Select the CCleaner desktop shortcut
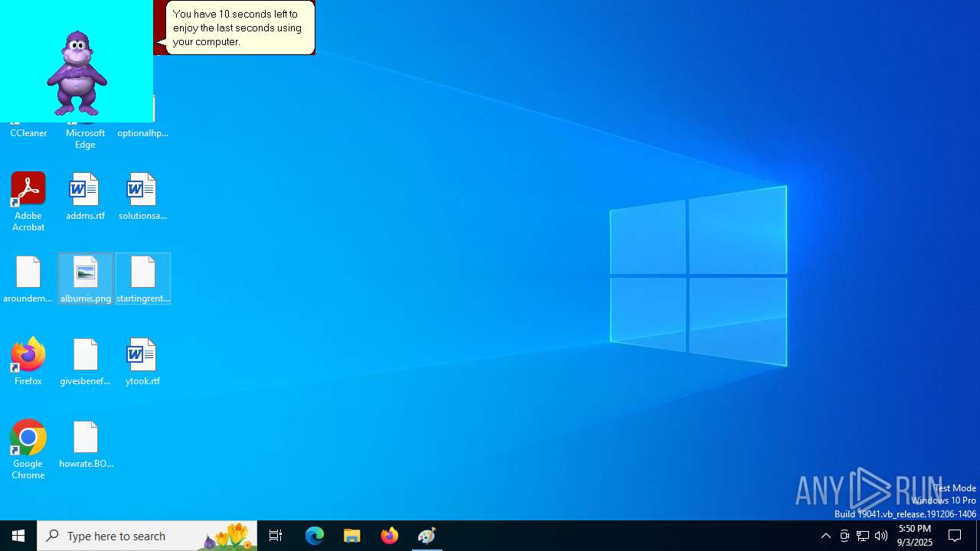 click(x=28, y=132)
